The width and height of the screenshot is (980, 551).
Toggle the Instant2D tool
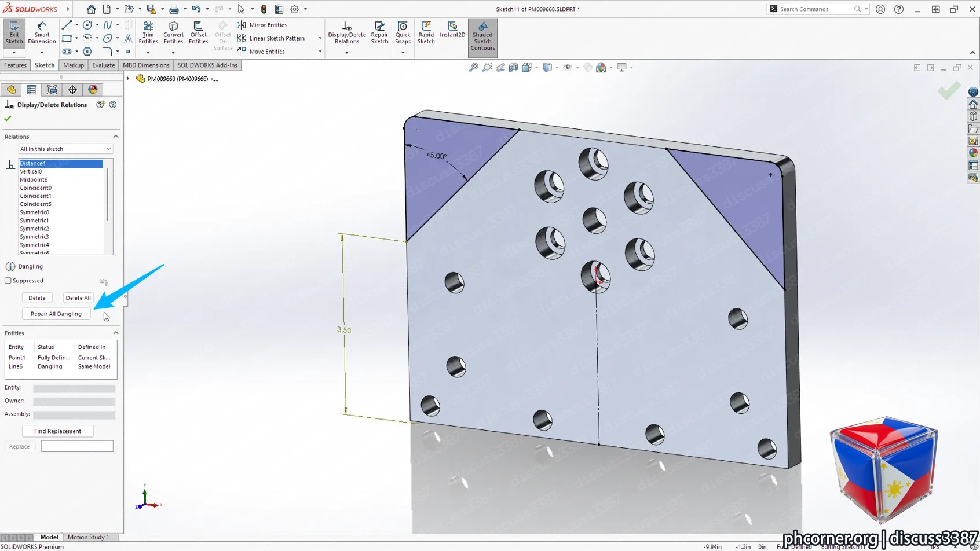tap(452, 30)
